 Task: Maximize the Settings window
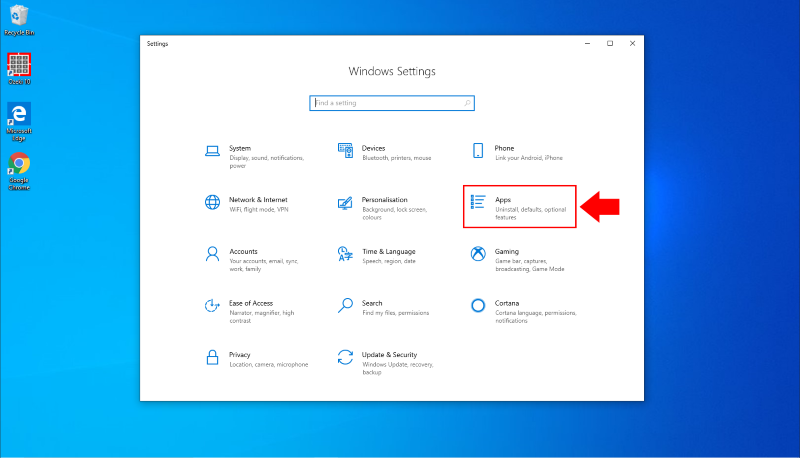(x=610, y=43)
